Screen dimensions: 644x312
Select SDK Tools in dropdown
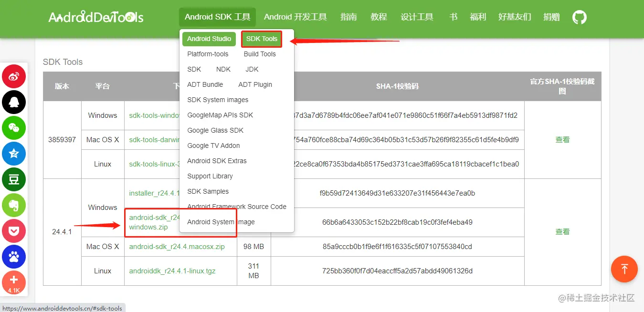pyautogui.click(x=262, y=39)
